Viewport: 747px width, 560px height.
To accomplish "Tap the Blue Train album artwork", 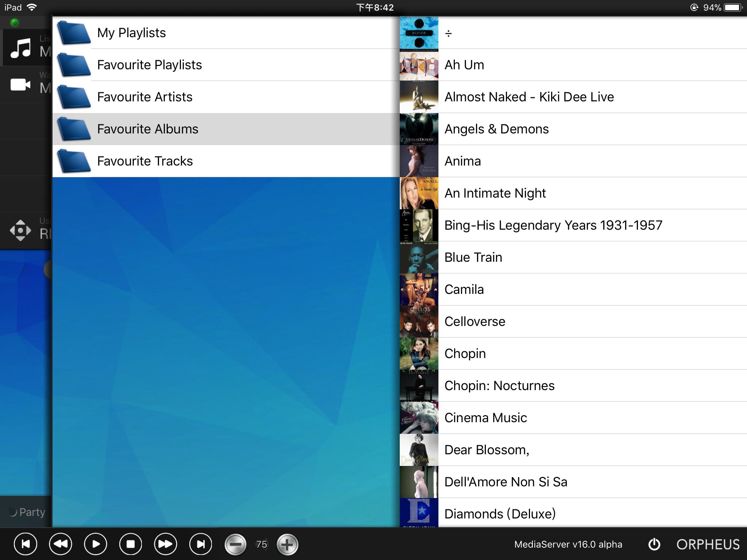I will 419,257.
